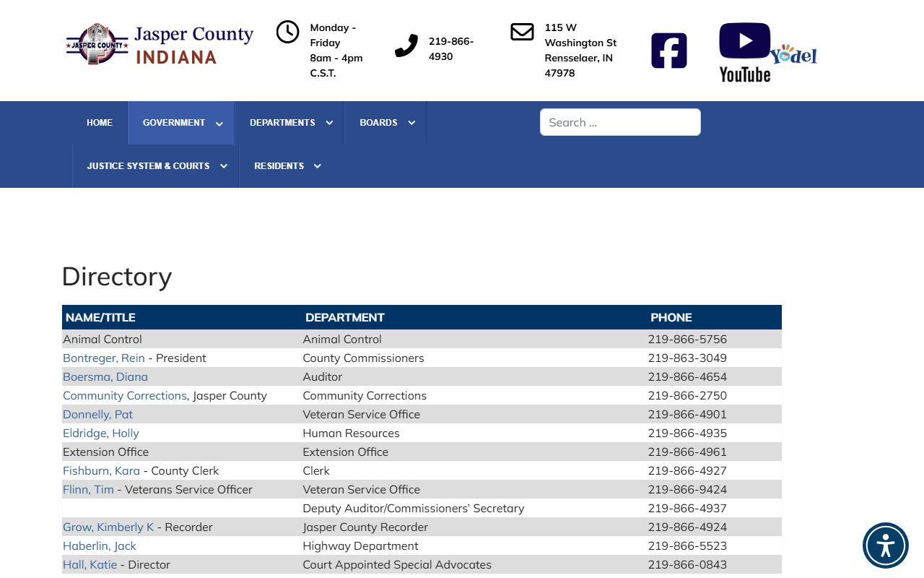Select the Auditor department cell

323,377
